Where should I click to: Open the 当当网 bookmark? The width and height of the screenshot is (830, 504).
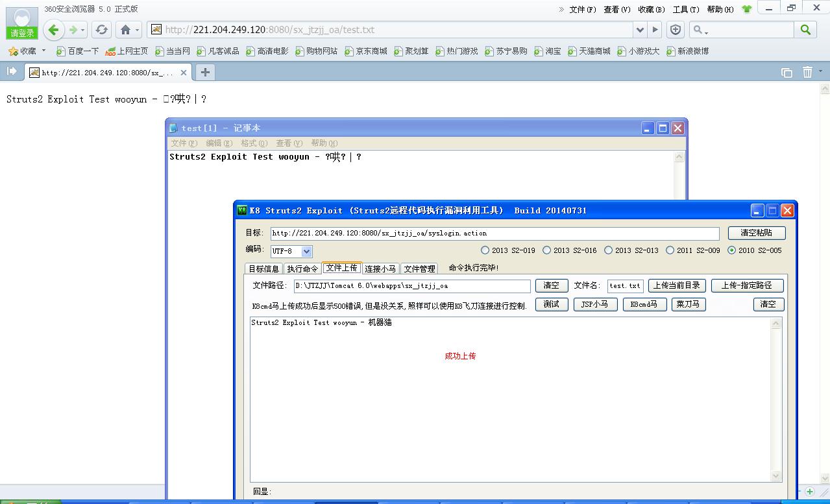(173, 51)
